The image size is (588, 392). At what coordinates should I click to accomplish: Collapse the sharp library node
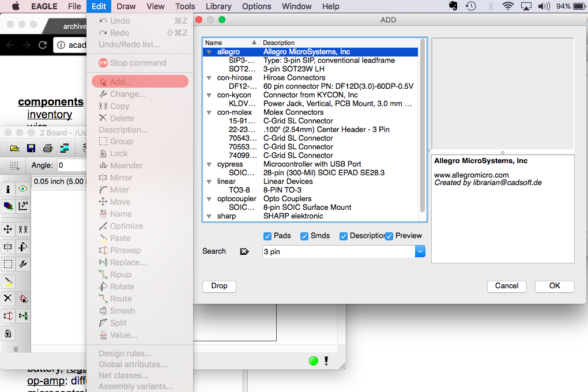209,216
